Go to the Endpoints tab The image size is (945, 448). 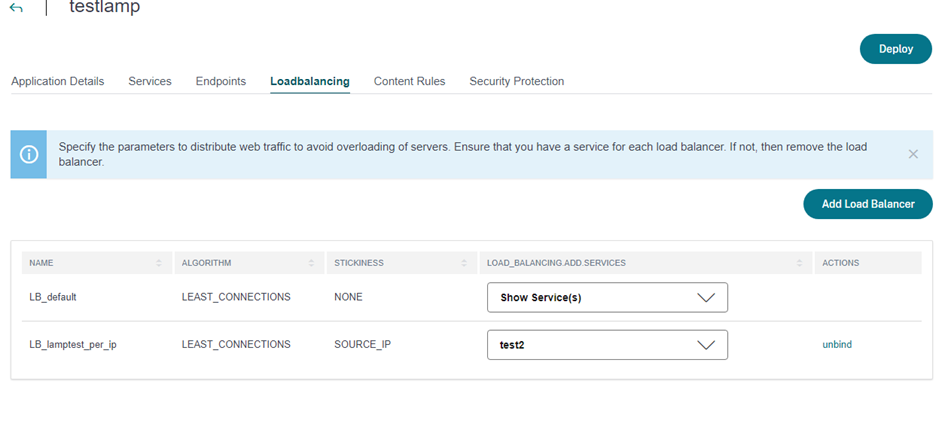[221, 81]
